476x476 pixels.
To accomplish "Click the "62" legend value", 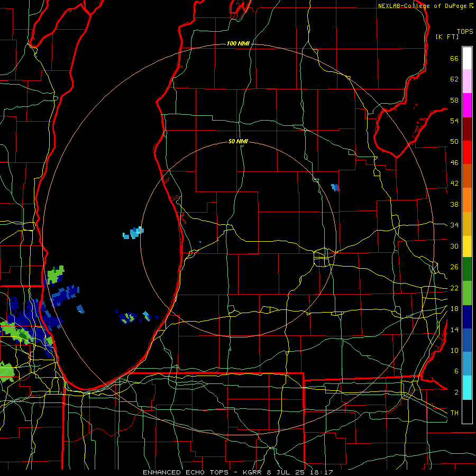I will pyautogui.click(x=454, y=79).
